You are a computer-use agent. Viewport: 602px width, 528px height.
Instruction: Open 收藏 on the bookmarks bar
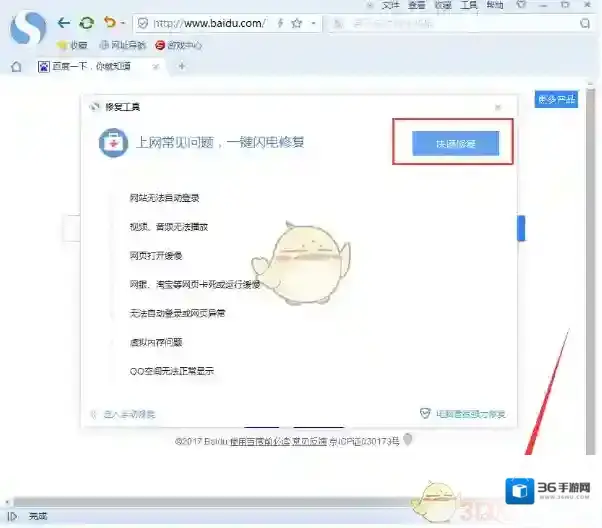(73, 45)
